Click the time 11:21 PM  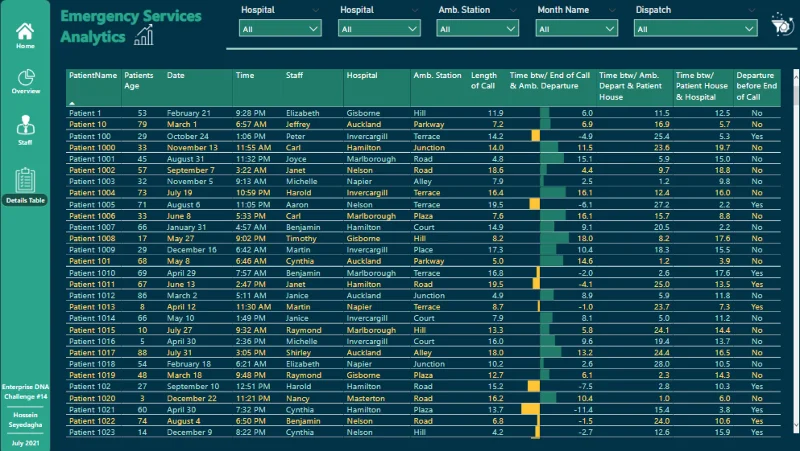253,398
